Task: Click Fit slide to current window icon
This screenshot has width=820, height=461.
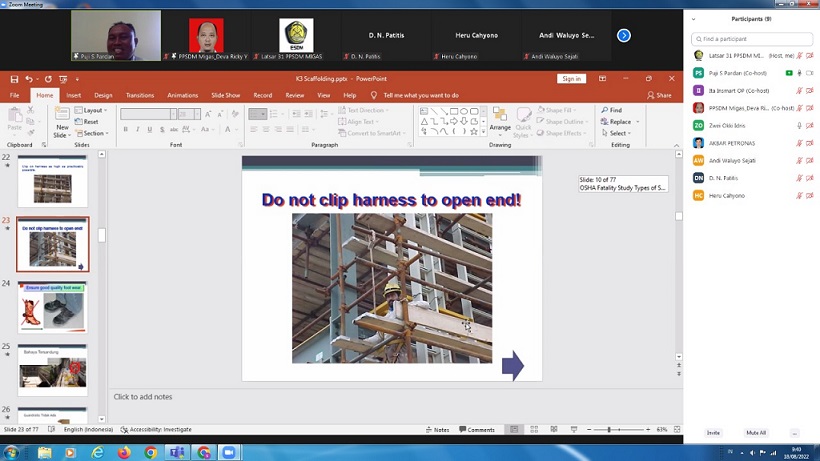Action: 677,429
